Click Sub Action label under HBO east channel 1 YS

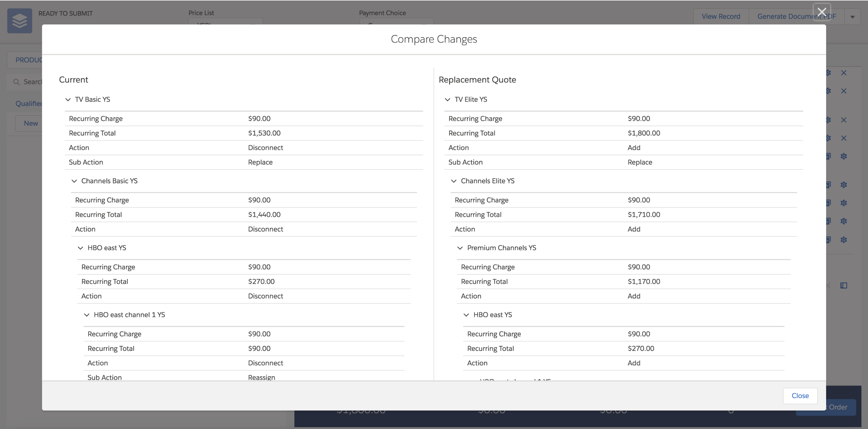click(104, 377)
